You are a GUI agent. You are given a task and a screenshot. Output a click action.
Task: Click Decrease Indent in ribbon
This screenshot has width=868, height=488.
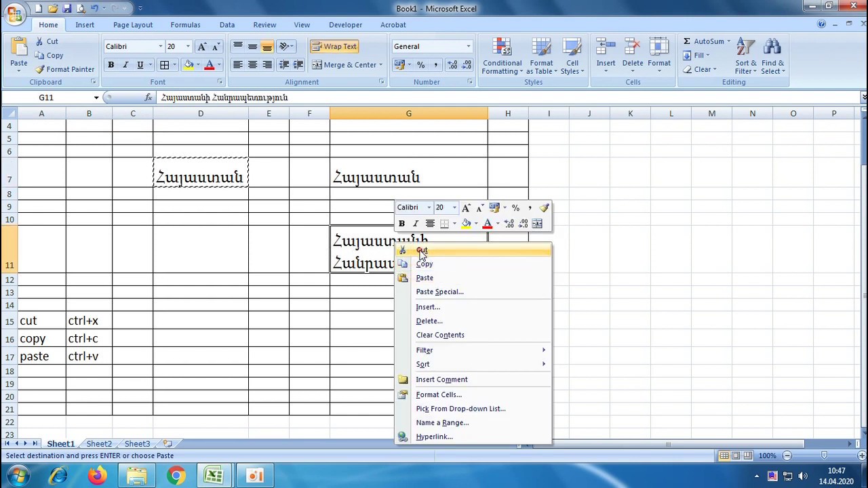pos(284,65)
